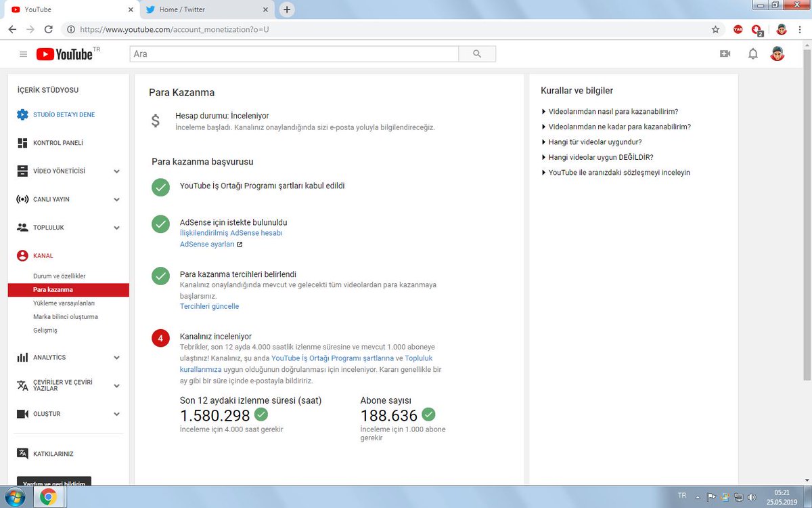Open the Chrome three-dot menu

tap(800, 30)
